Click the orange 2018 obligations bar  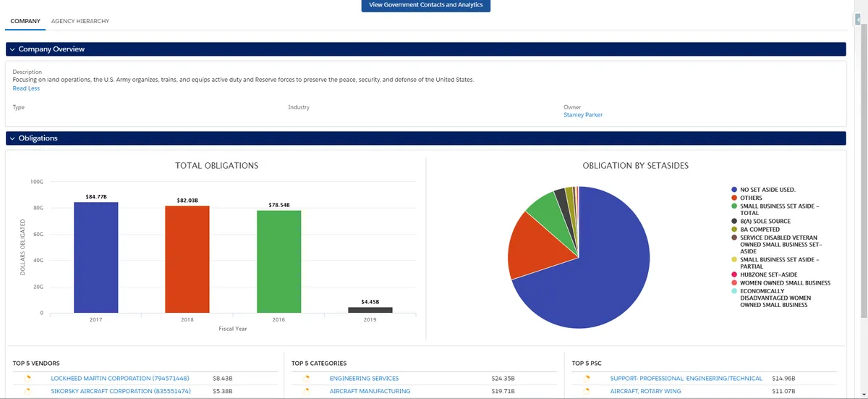[x=187, y=259]
